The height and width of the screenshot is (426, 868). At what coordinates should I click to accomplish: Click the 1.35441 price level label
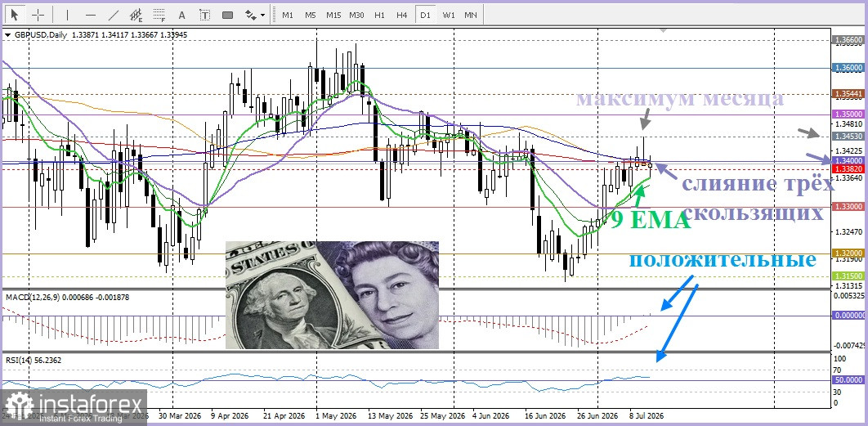pos(848,94)
